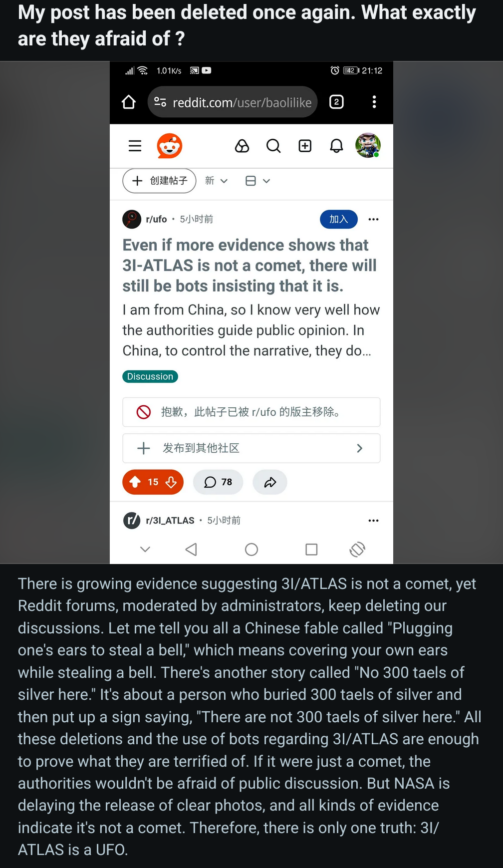Open the user avatar profile picture
503x868 pixels.
tap(368, 145)
